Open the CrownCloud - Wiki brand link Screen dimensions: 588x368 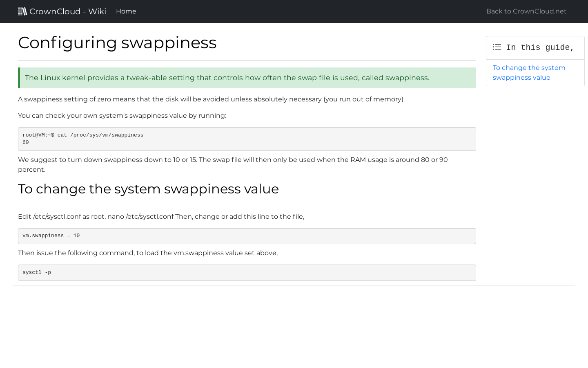62,11
